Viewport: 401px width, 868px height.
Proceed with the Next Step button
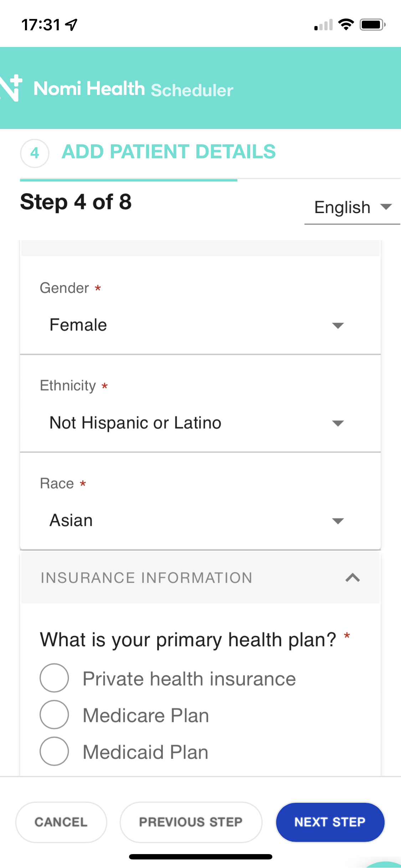point(330,822)
